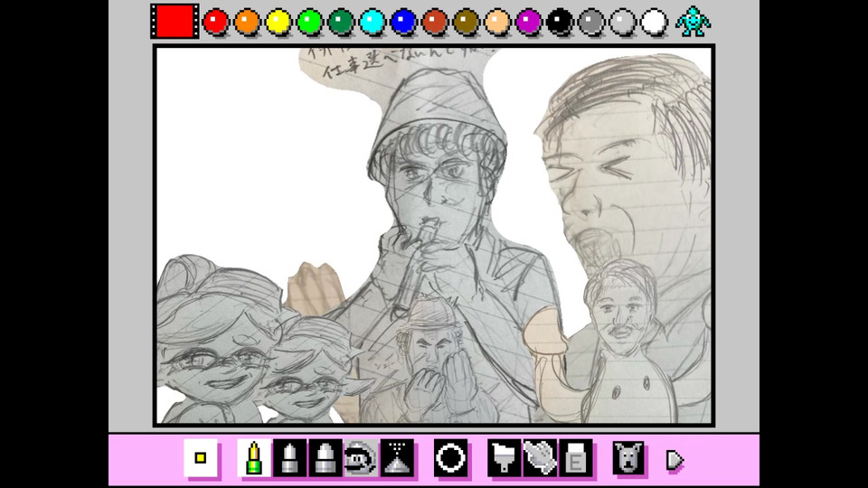The width and height of the screenshot is (868, 488).
Task: Select the paint bucket fill tool
Action: pos(504,458)
